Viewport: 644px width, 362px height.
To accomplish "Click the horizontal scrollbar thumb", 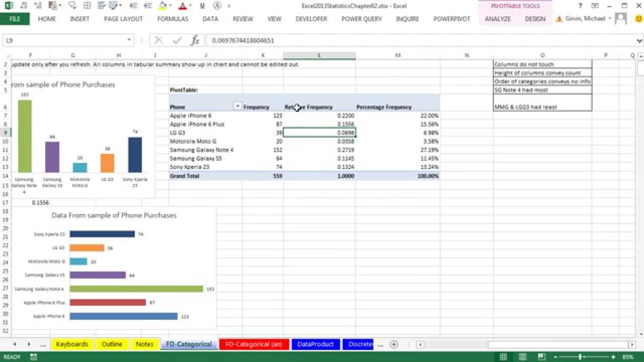I will [x=558, y=344].
